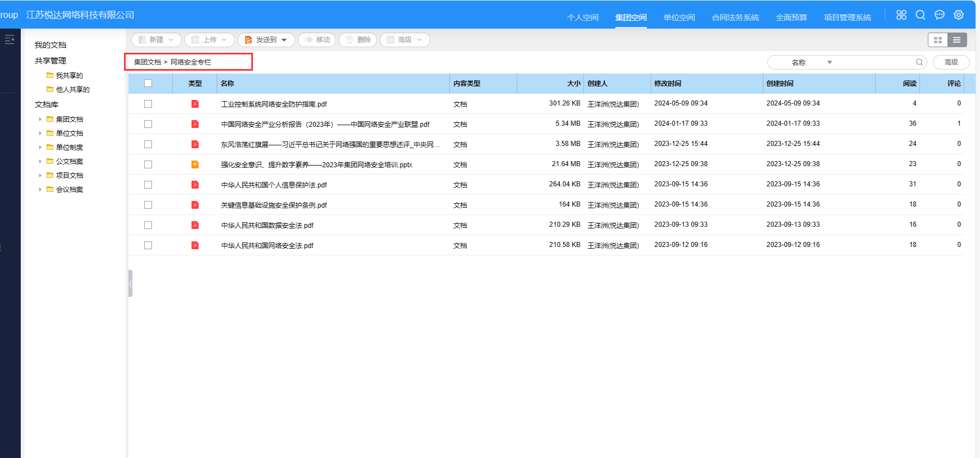Switch to the 单位空间 tab
Viewport: 980px width, 458px height.
[679, 17]
